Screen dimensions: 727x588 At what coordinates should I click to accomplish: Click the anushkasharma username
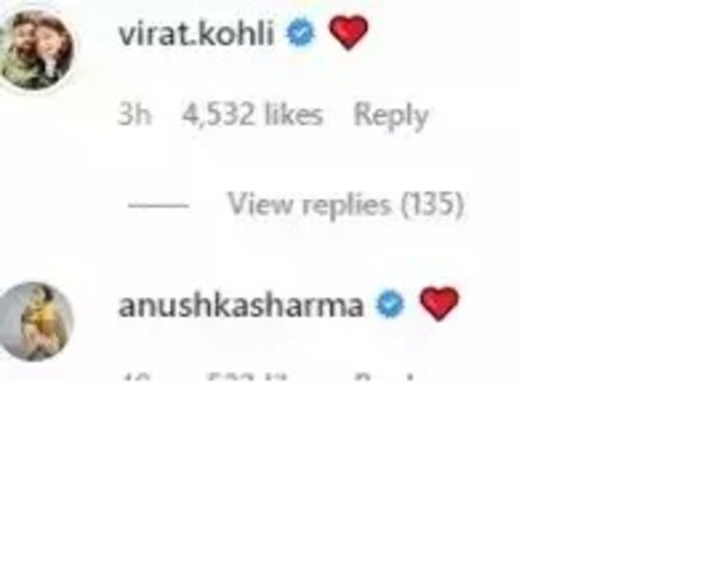[x=241, y=305]
